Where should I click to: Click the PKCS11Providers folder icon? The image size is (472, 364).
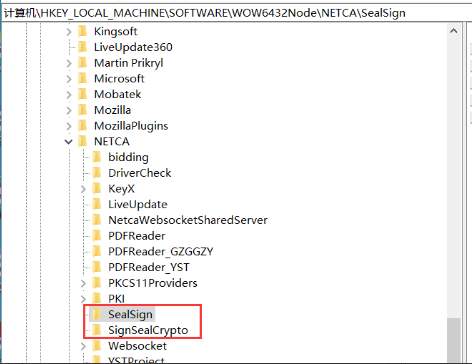tap(97, 283)
